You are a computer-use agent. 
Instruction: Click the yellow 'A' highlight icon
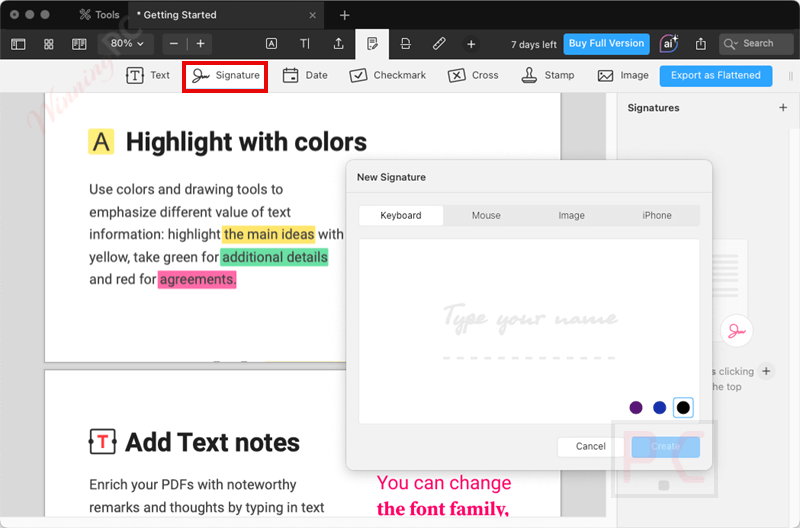click(x=101, y=141)
